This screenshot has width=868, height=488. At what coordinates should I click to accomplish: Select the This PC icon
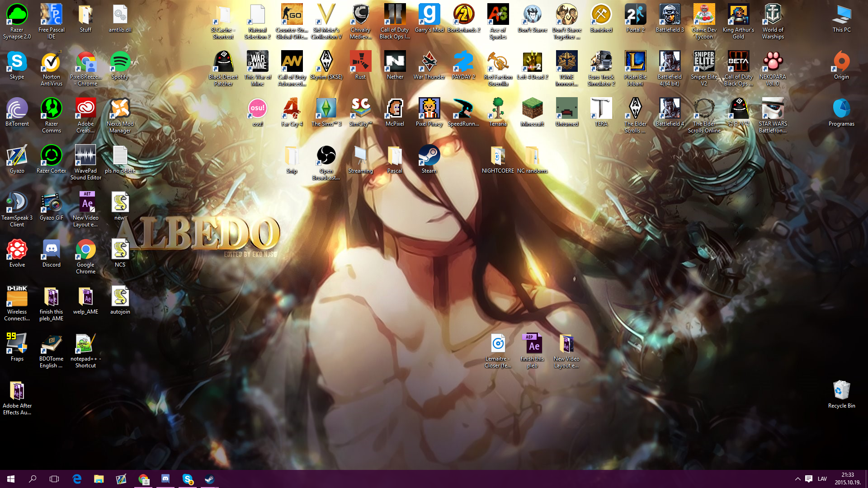(x=841, y=18)
